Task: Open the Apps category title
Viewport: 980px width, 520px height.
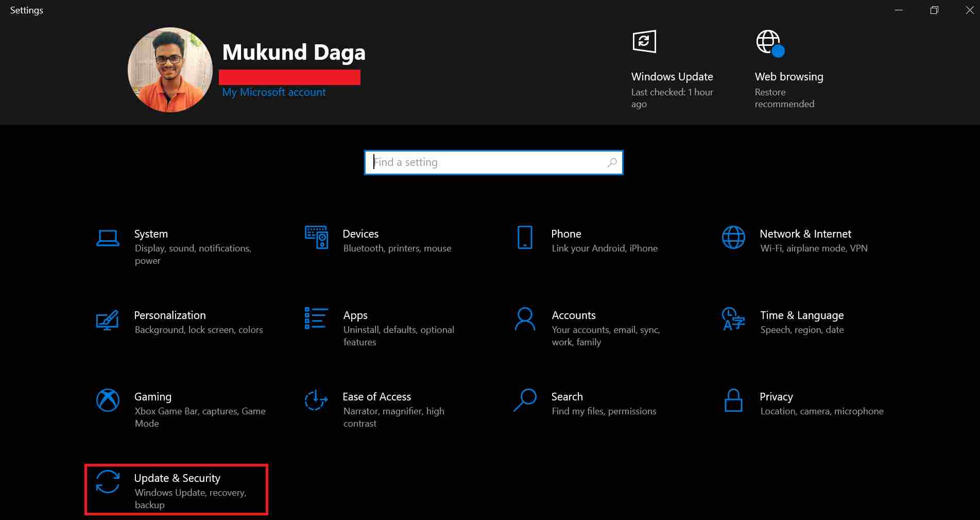Action: point(355,315)
